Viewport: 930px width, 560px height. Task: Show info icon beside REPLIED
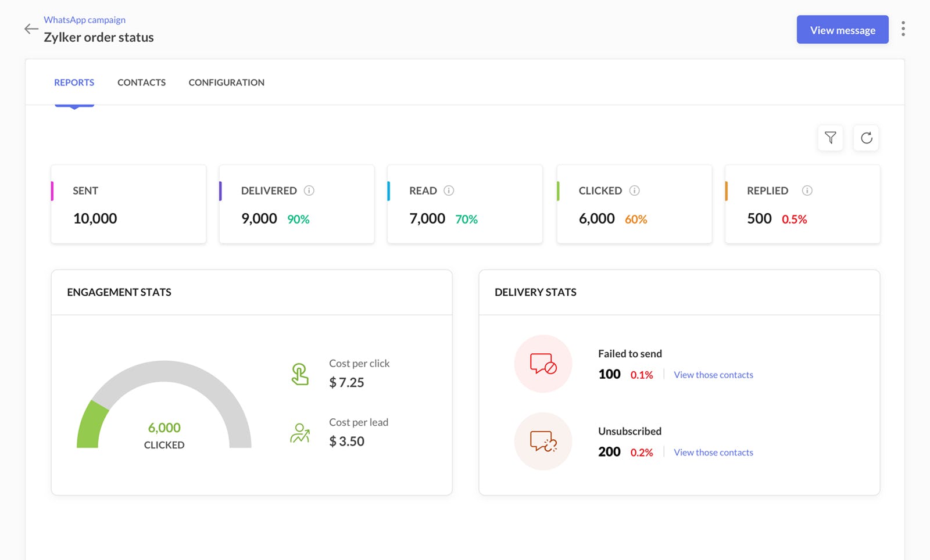807,191
